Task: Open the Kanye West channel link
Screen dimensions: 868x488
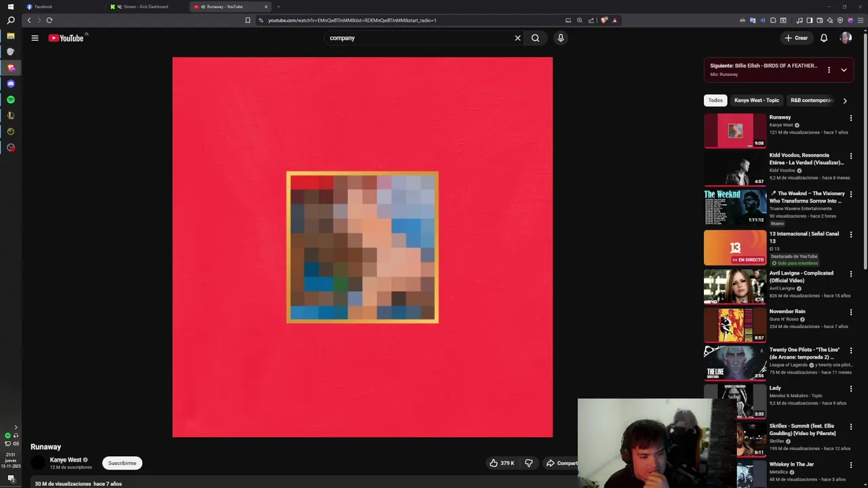Action: click(65, 460)
